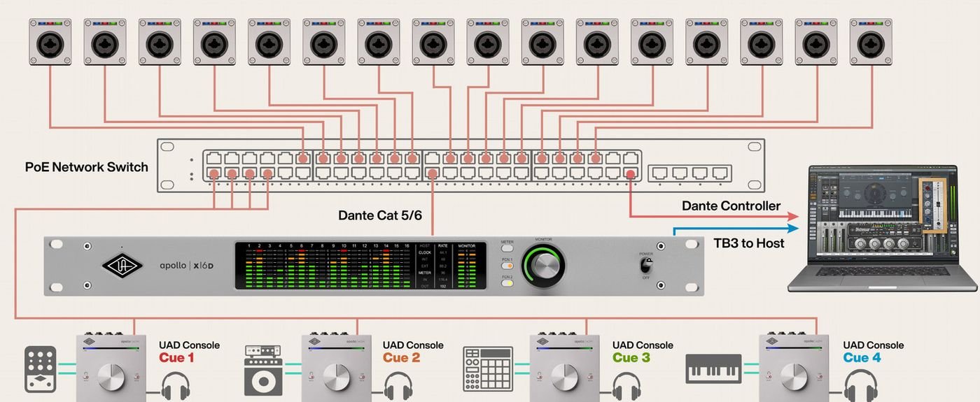The height and width of the screenshot is (402, 980).
Task: Click the MONITOR heading in Apollo display
Action: pos(466,246)
